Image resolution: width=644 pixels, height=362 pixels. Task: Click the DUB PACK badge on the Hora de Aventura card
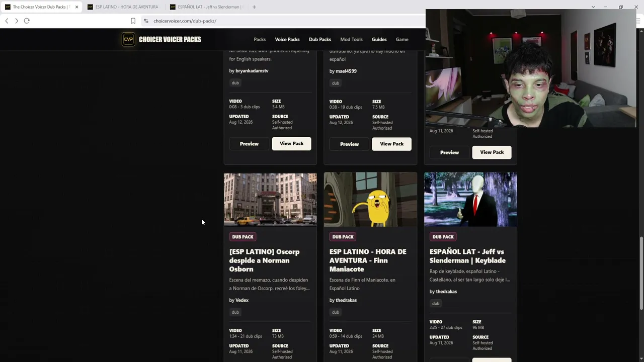(343, 237)
